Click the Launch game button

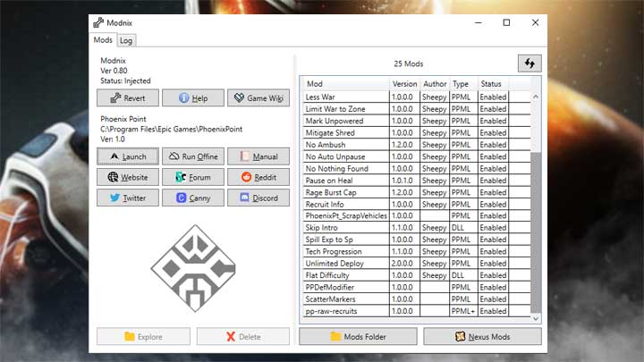click(128, 156)
